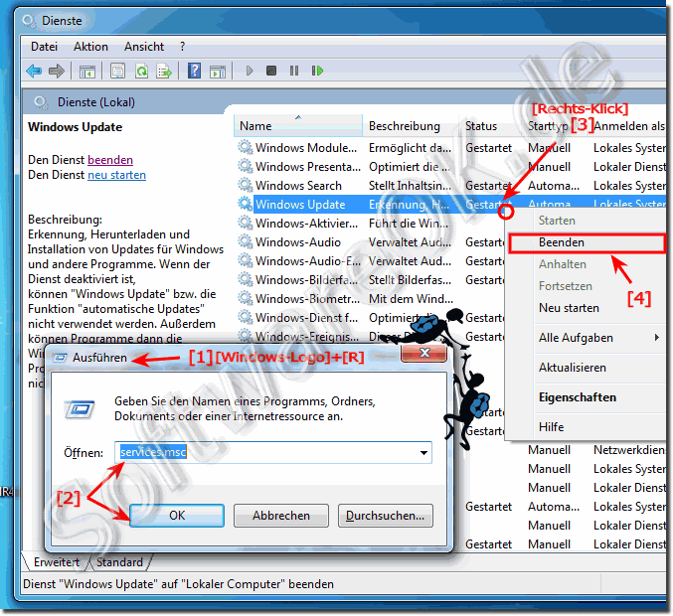Click the Pause service toolbar icon
The width and height of the screenshot is (673, 616).
294,71
